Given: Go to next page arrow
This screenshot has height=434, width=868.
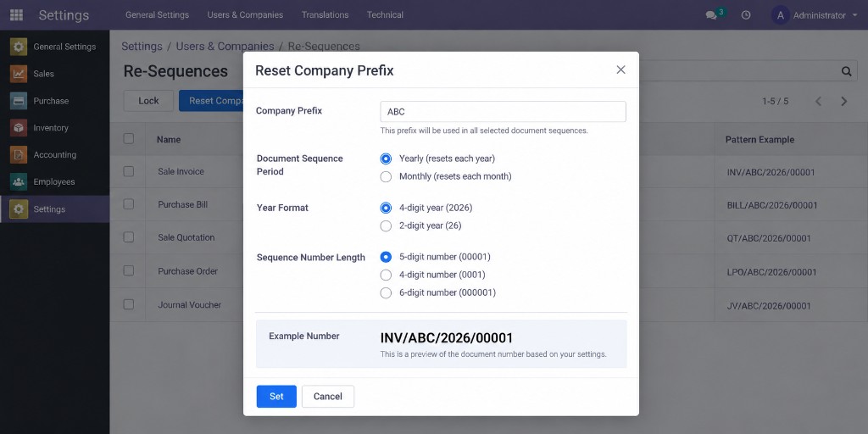Looking at the screenshot, I should click(x=844, y=102).
